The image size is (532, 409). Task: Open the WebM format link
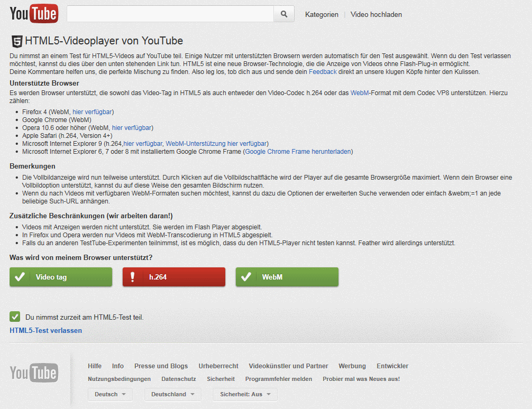(359, 93)
